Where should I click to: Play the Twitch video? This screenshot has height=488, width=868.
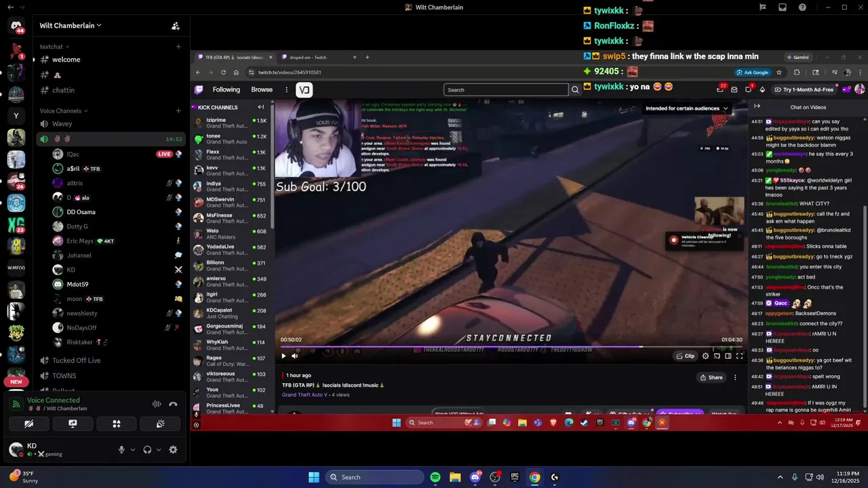click(x=283, y=356)
